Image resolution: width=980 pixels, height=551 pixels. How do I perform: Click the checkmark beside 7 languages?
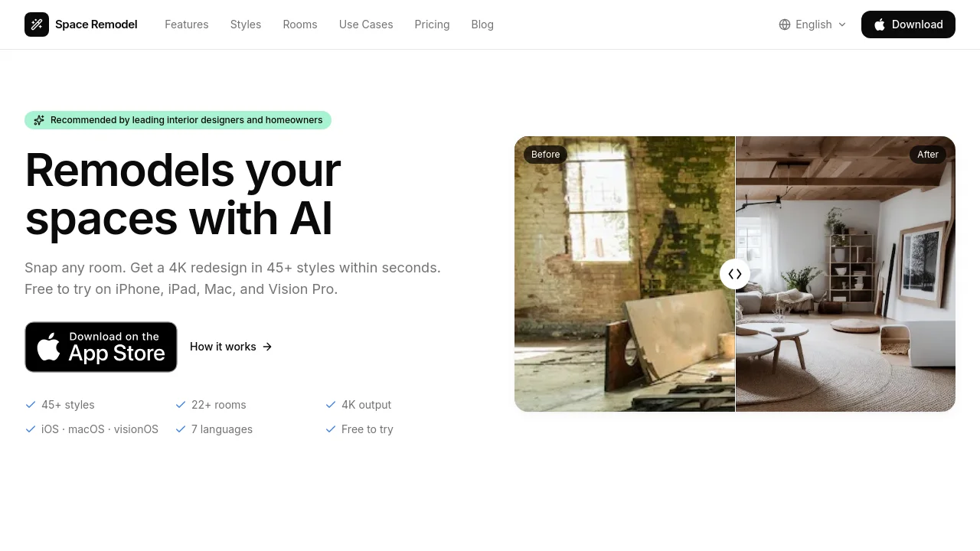181,429
